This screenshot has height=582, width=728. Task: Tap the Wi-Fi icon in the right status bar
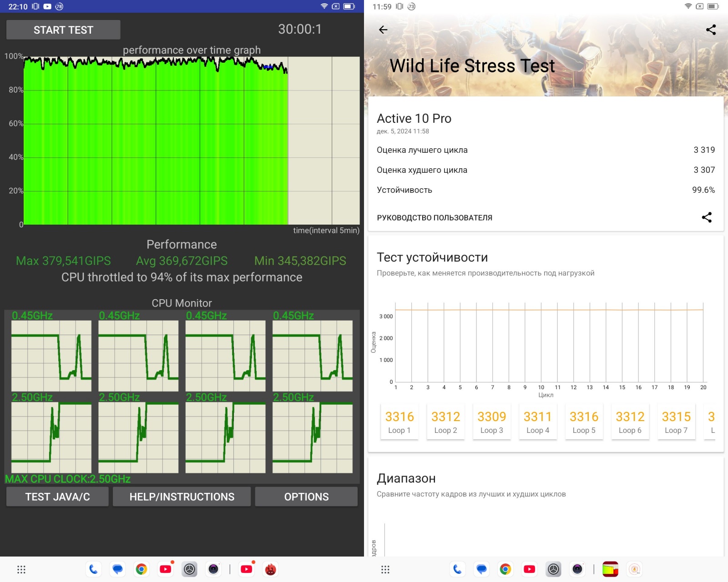tap(688, 6)
